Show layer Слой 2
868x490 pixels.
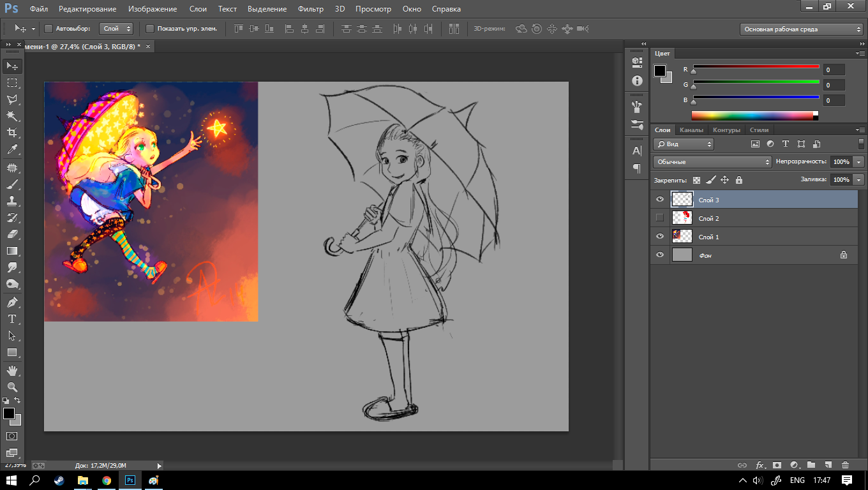pos(660,218)
